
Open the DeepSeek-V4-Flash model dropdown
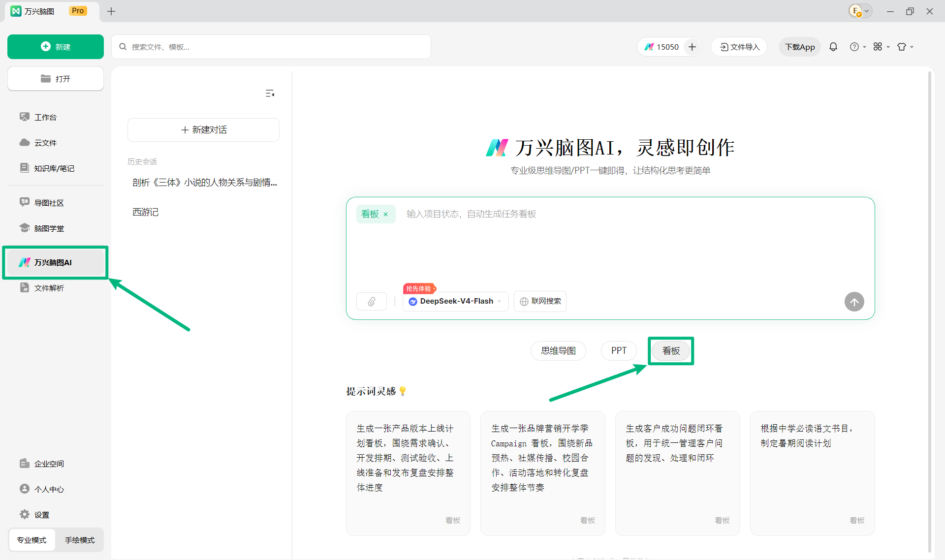coord(456,301)
